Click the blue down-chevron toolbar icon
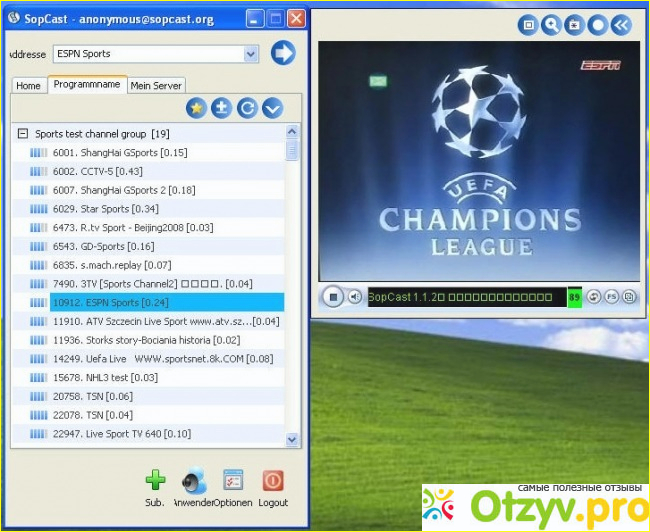Screen dimensions: 650x532 pos(271,108)
